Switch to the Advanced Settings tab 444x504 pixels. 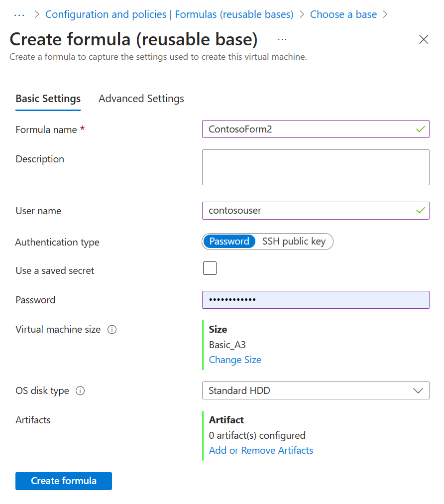[141, 99]
